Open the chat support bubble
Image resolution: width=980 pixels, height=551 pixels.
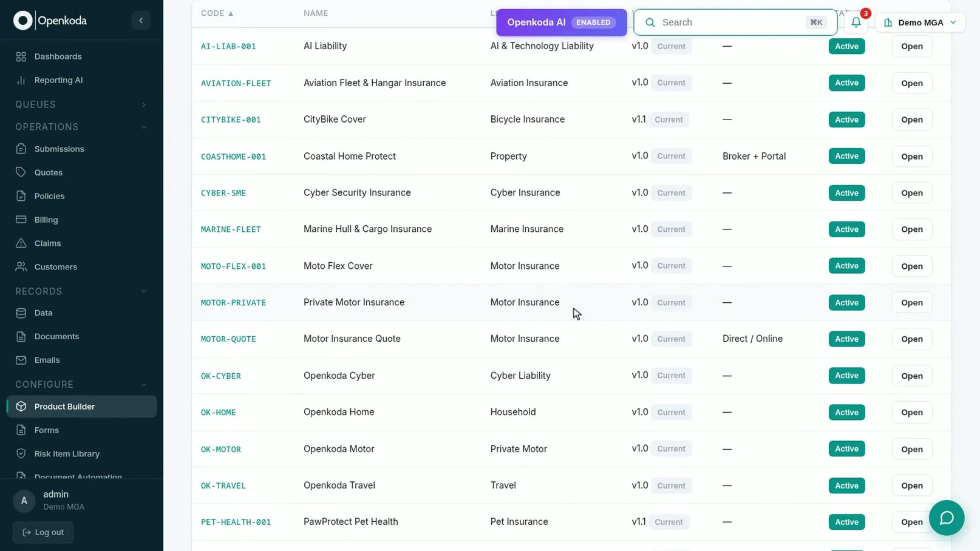(947, 518)
